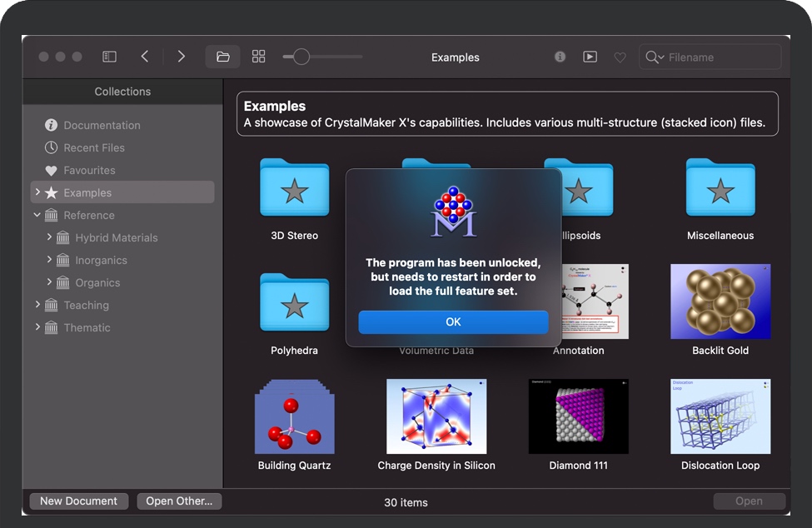This screenshot has height=528, width=812.
Task: Click the Filename search field
Action: tap(710, 57)
